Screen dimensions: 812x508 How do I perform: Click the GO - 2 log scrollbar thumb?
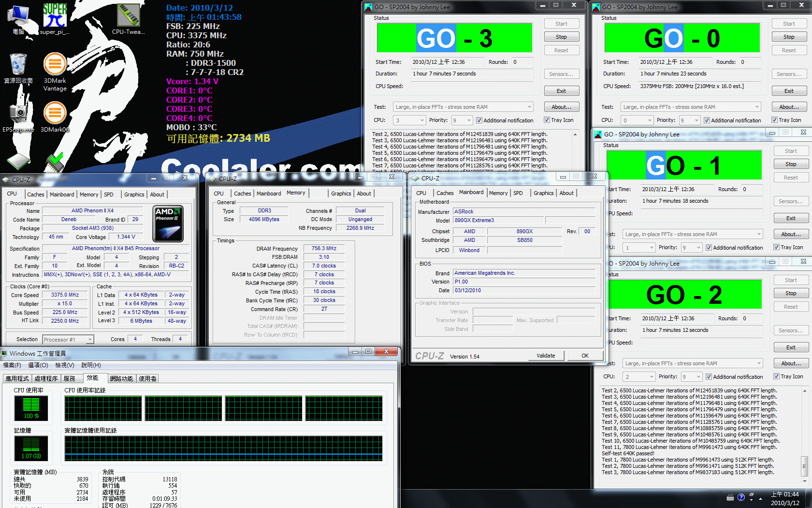[804, 466]
